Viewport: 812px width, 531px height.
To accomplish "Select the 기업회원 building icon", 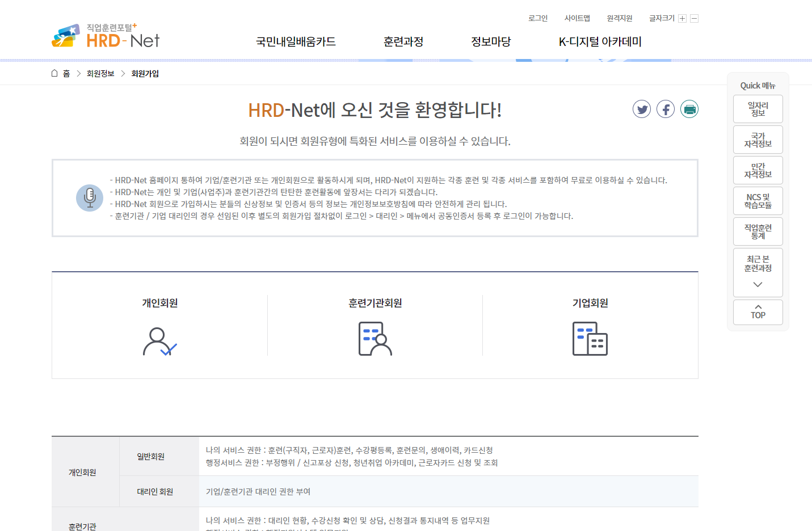I will pos(590,339).
